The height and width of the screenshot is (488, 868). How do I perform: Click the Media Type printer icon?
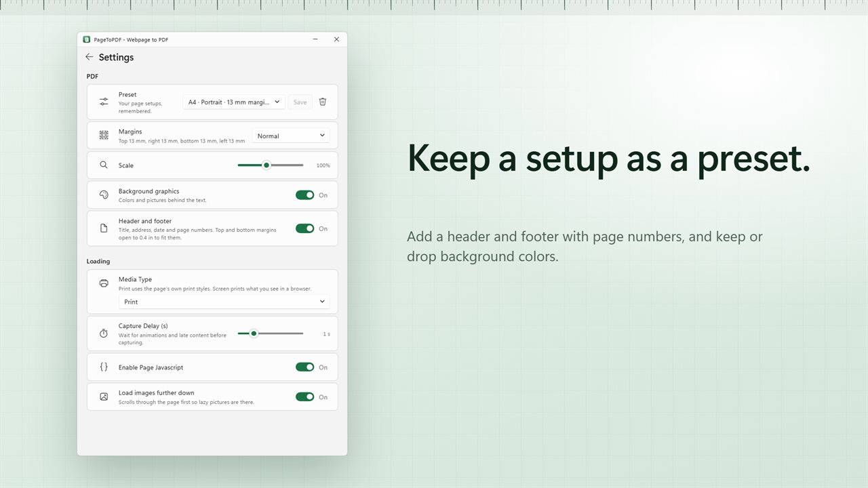104,283
